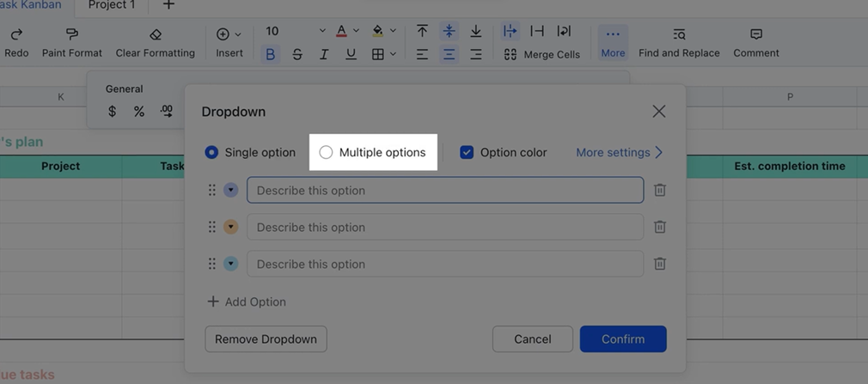Click the Remove Dropdown button

pyautogui.click(x=266, y=338)
